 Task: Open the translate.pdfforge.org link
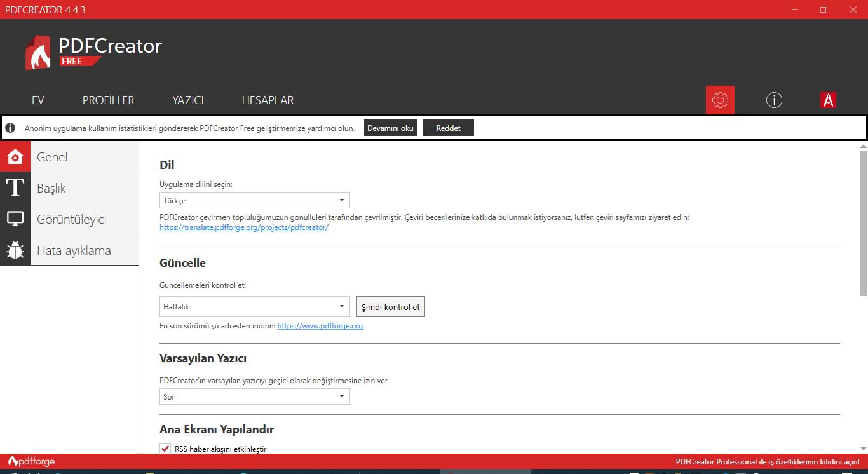(244, 227)
